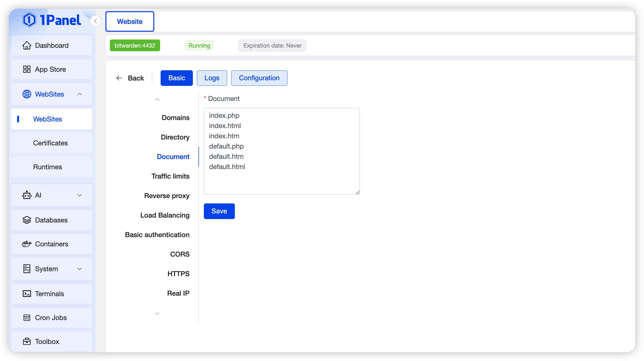Open Databases stack icon
The width and height of the screenshot is (644, 361).
click(x=27, y=220)
